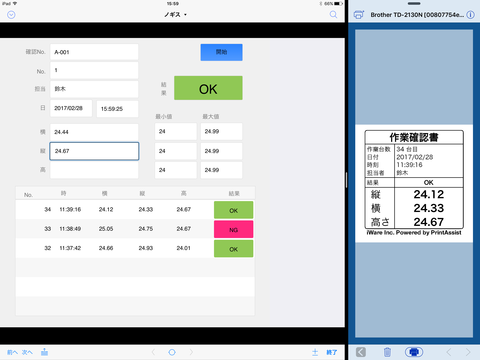The width and height of the screenshot is (480, 360).
Task: Select the 横 minimum value field
Action: pyautogui.click(x=176, y=131)
